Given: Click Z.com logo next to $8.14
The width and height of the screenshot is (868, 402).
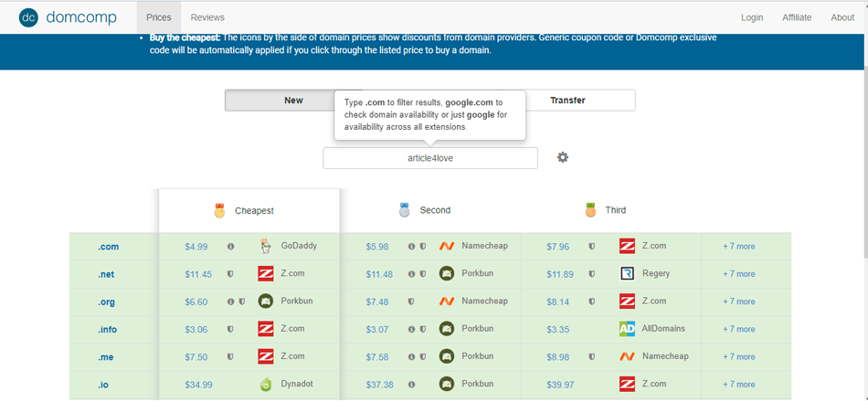Looking at the screenshot, I should (627, 301).
